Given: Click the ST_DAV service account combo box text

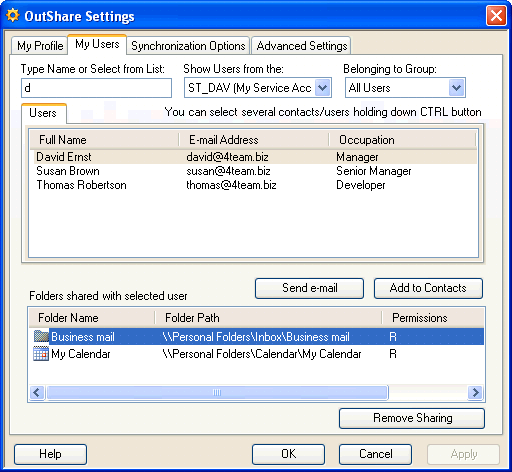Looking at the screenshot, I should [249, 88].
